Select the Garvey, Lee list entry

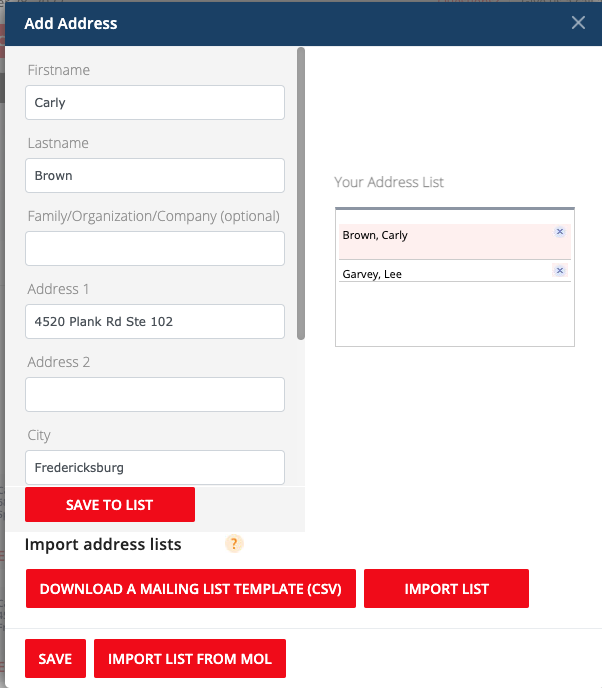(455, 272)
